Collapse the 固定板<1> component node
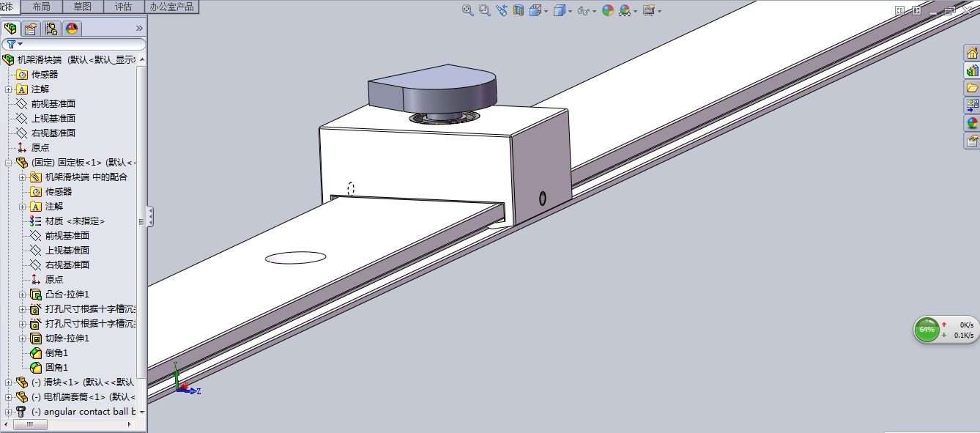The width and height of the screenshot is (980, 433). tap(9, 163)
